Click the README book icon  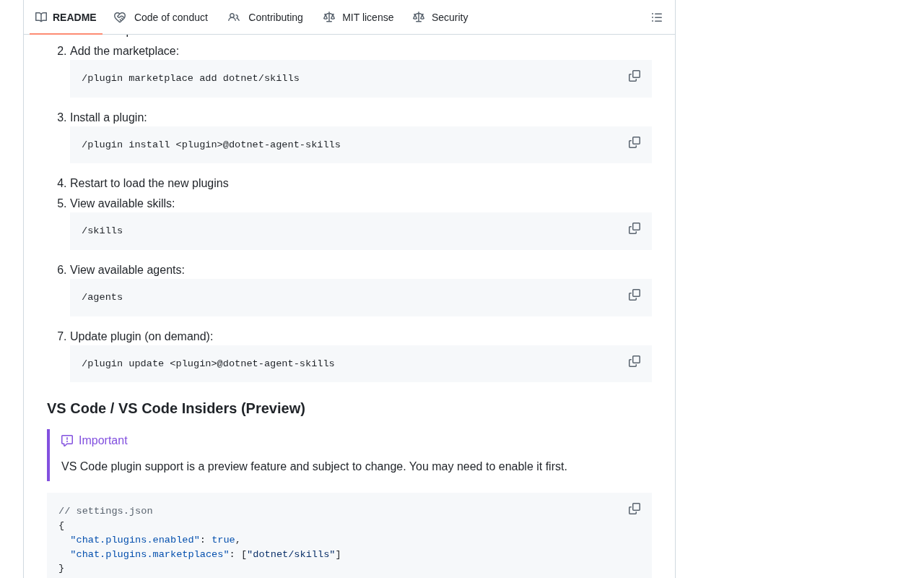pos(41,17)
